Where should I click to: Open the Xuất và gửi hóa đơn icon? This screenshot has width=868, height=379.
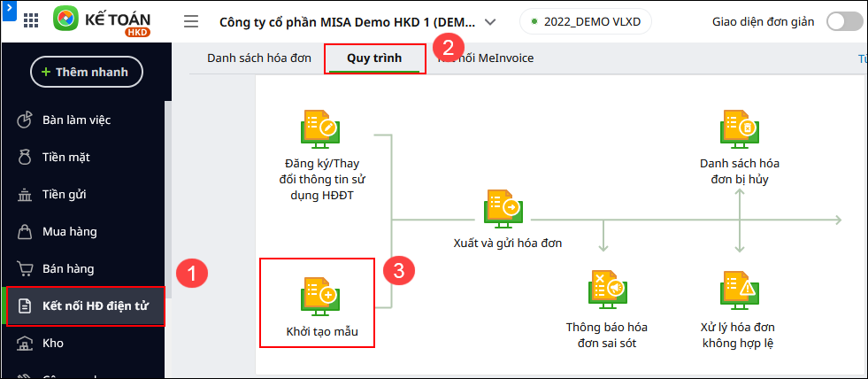(504, 208)
